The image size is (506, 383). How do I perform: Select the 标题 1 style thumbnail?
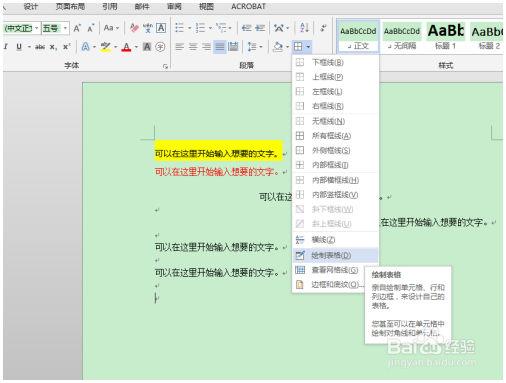point(445,37)
